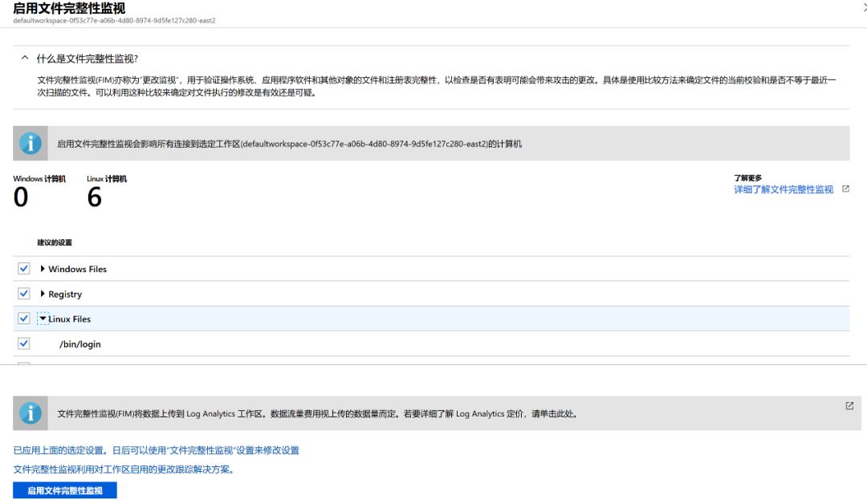Click the Windows 计算机 count of 0

(21, 197)
